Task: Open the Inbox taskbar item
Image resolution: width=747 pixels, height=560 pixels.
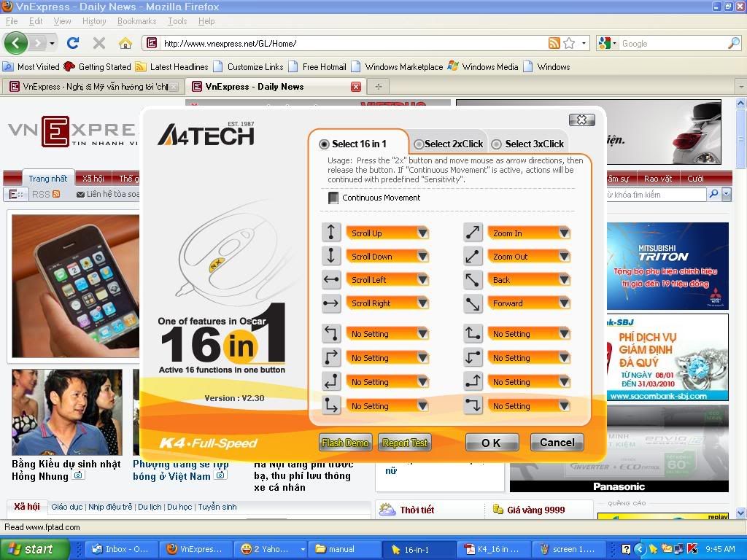Action: [x=121, y=549]
